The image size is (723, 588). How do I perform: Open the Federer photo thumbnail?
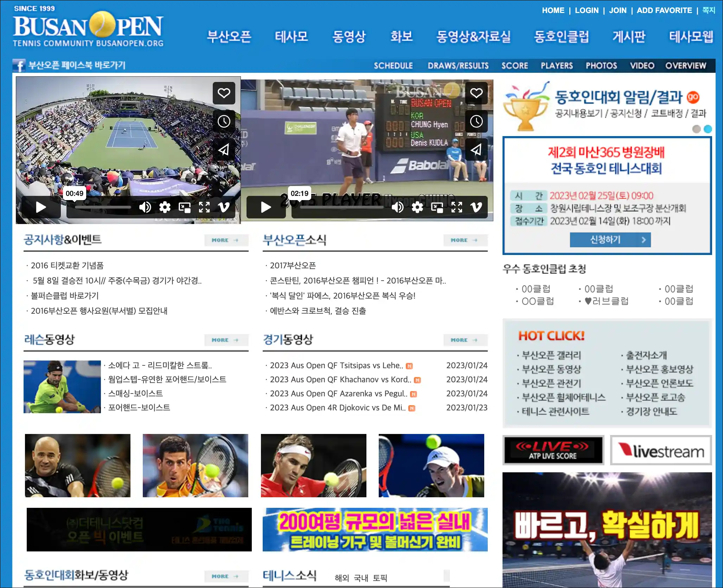(x=314, y=466)
